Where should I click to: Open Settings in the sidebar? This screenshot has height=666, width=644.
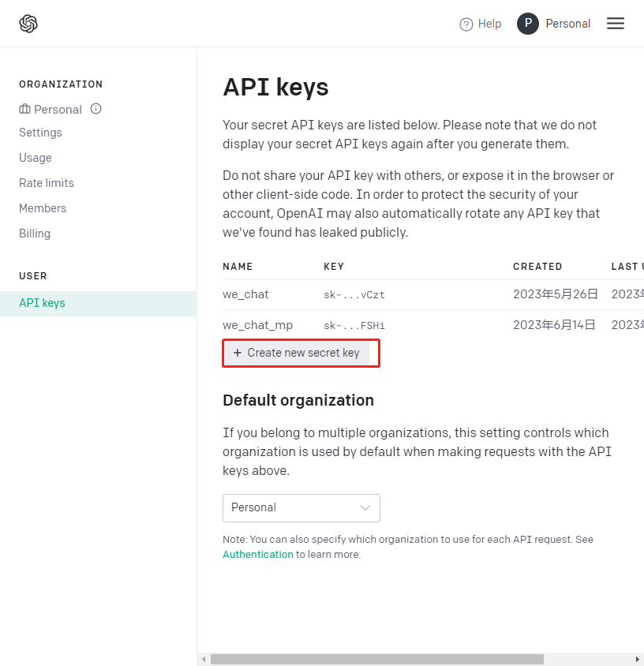coord(40,133)
